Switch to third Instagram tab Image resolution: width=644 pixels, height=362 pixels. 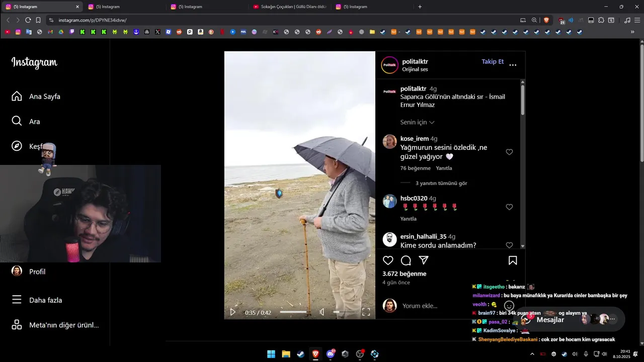(x=206, y=7)
